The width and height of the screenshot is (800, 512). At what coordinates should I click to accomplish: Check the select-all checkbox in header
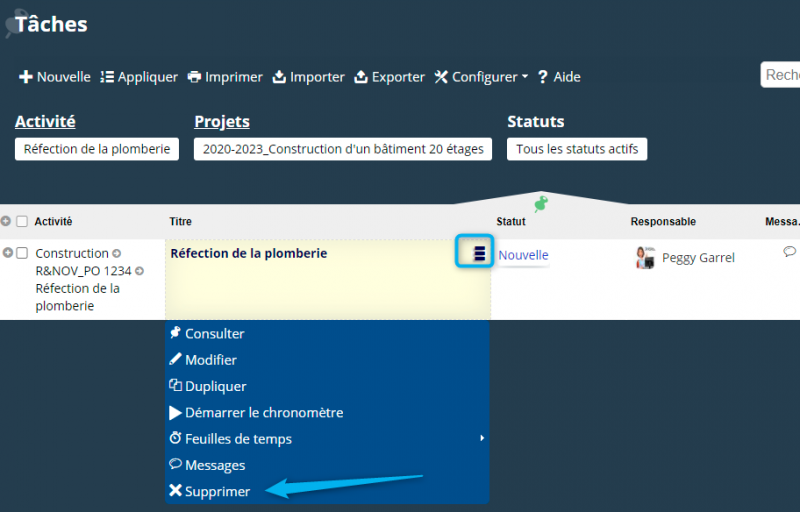[x=22, y=222]
